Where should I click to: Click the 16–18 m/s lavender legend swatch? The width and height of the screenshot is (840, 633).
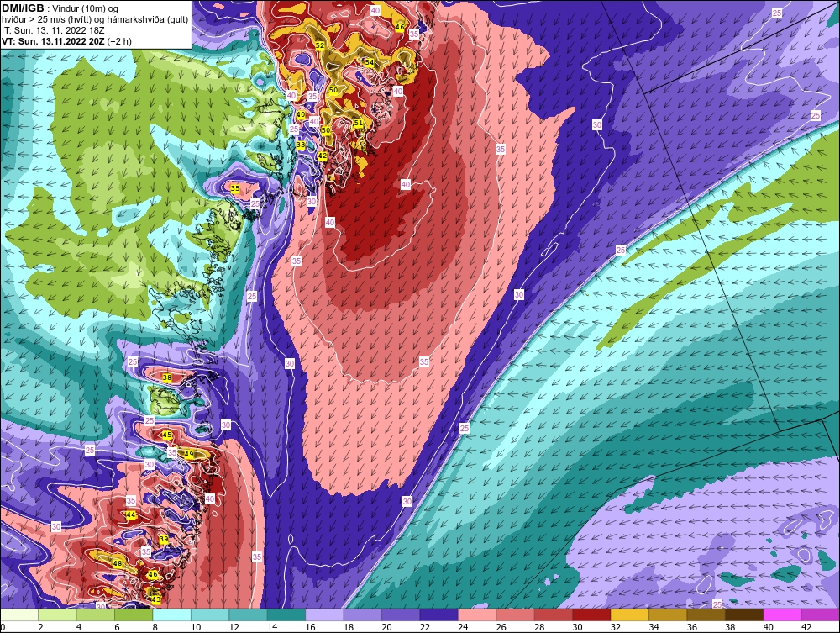[324, 615]
